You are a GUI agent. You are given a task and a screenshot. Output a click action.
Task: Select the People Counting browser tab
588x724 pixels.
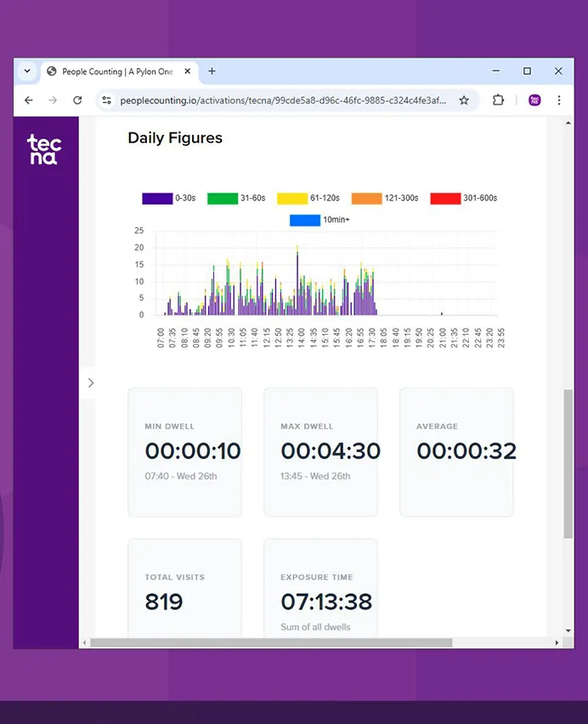[x=117, y=71]
